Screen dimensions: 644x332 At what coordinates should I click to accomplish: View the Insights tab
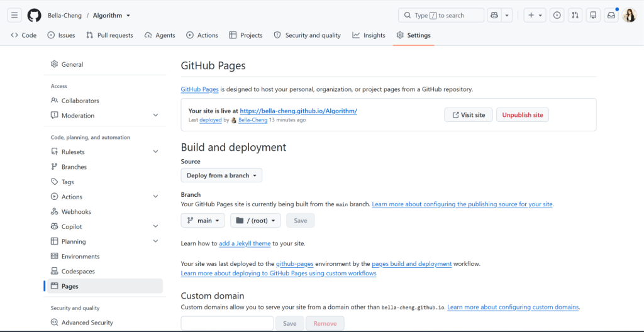tap(369, 35)
